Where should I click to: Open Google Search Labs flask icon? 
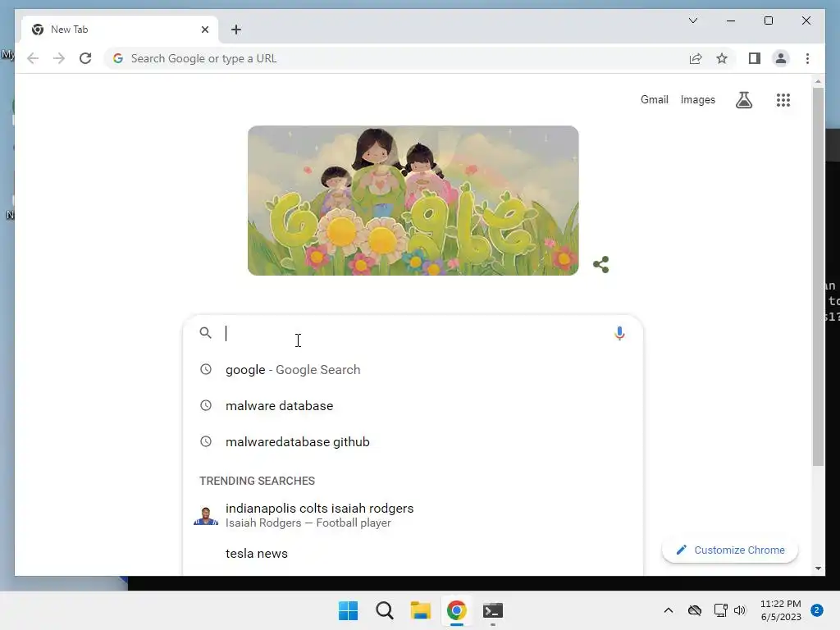point(743,99)
